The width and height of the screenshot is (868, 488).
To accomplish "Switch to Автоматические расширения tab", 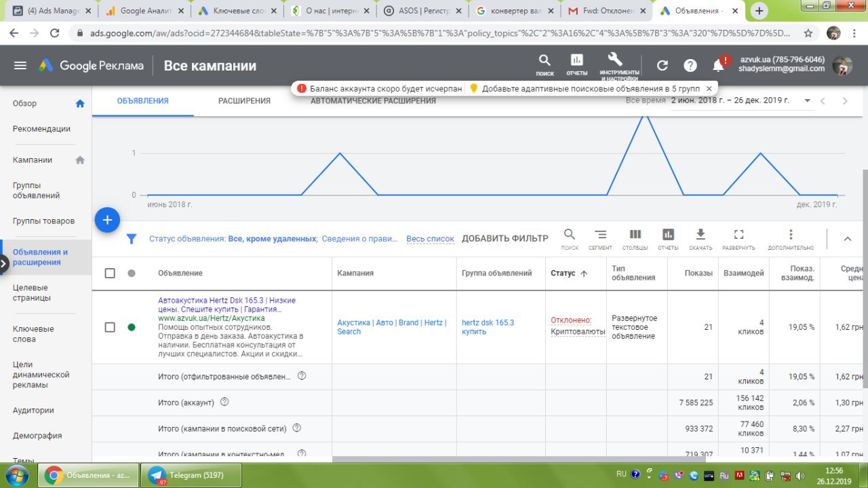I will (x=373, y=101).
